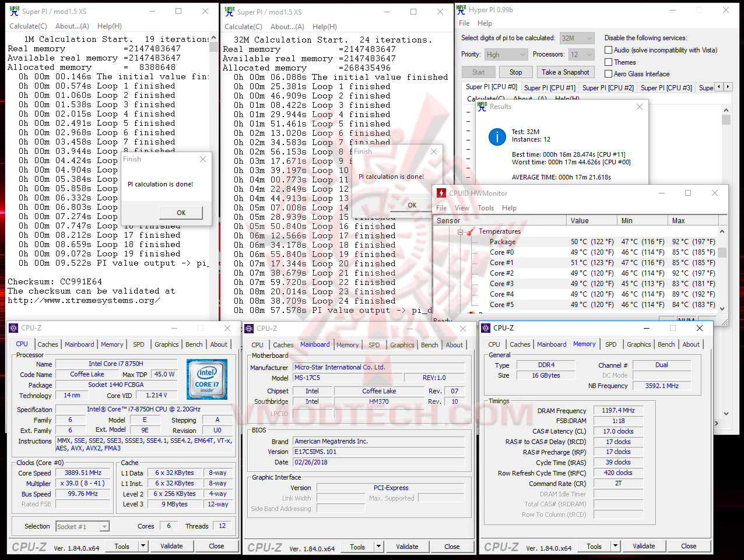Screen dimensions: 744x560
Task: Click the CPU-Z icon in the Memory window title
Action: coord(486,328)
